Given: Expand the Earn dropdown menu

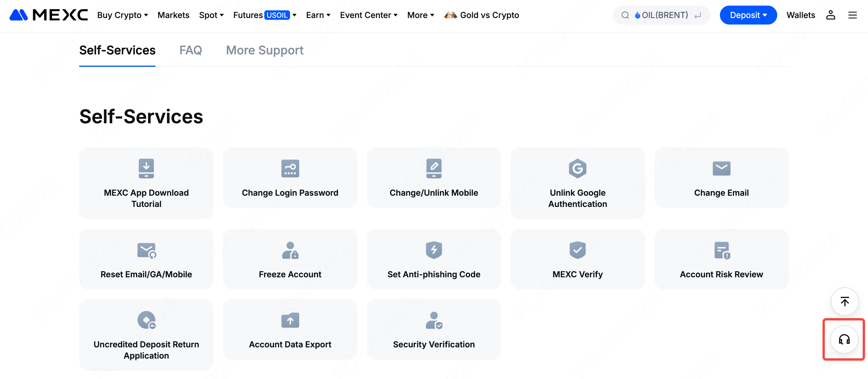Looking at the screenshot, I should click(318, 15).
